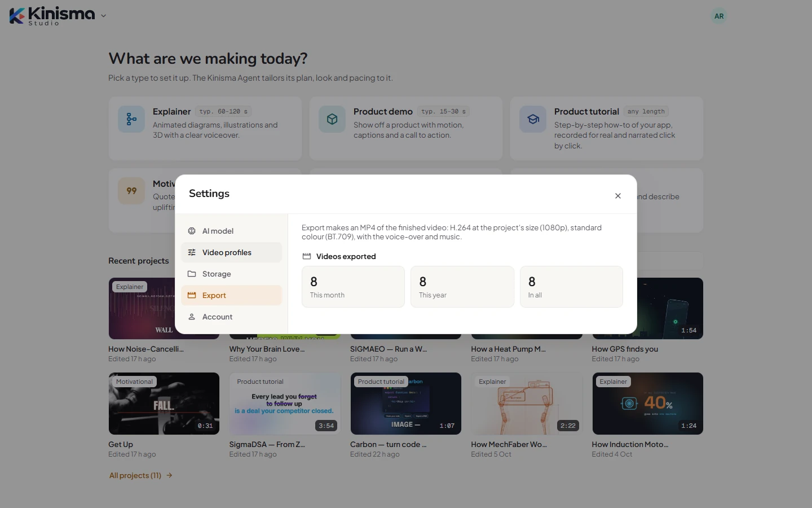The width and height of the screenshot is (812, 508).
Task: Select the Export settings tab
Action: 231,295
